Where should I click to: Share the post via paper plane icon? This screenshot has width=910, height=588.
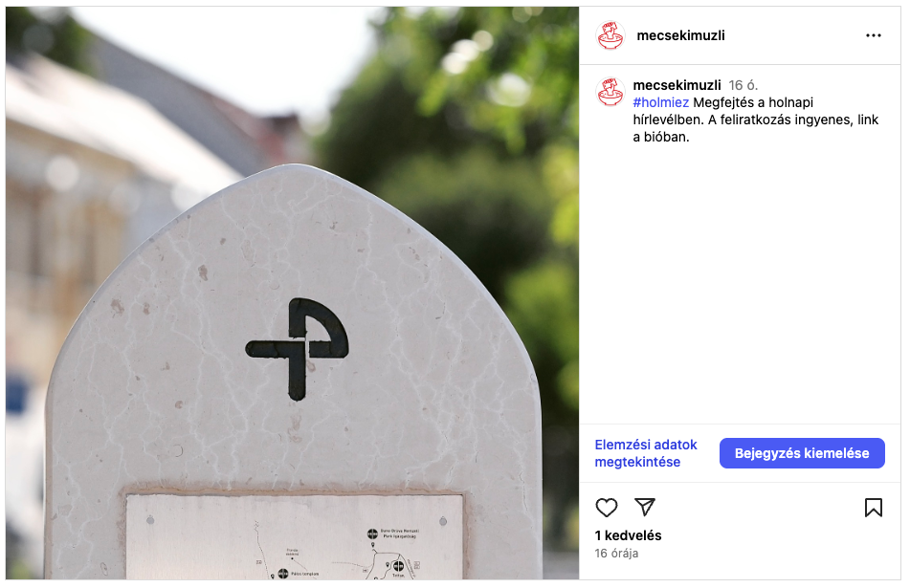point(645,507)
